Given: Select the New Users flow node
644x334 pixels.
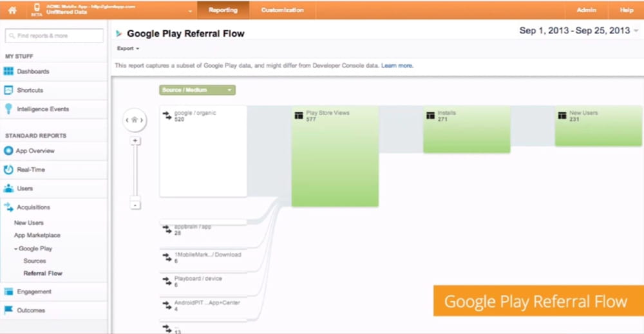Looking at the screenshot, I should click(x=598, y=125).
